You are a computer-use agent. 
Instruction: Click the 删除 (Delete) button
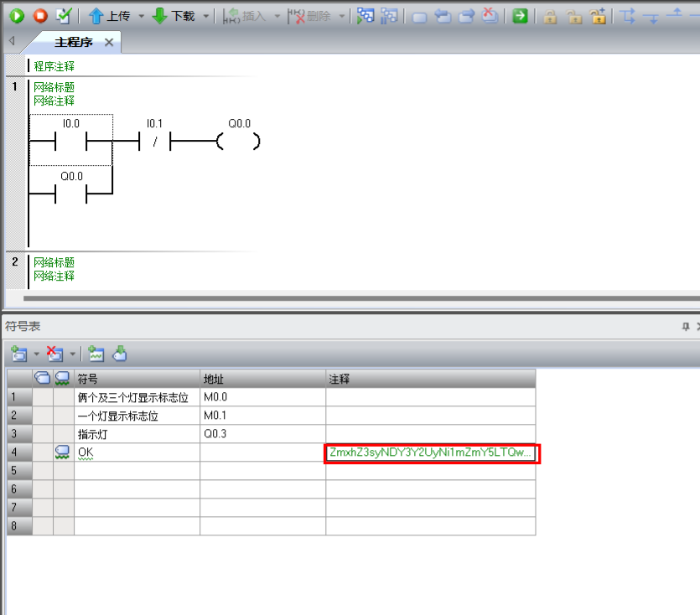(x=309, y=16)
